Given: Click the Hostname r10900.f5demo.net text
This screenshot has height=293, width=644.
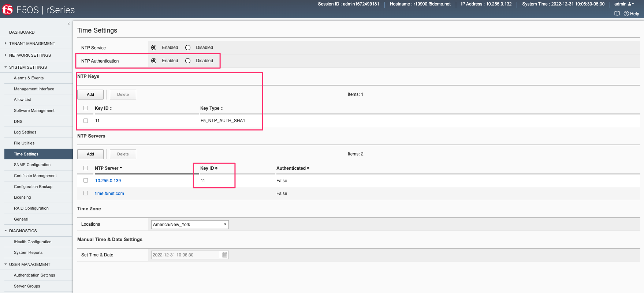Looking at the screenshot, I should [x=420, y=4].
